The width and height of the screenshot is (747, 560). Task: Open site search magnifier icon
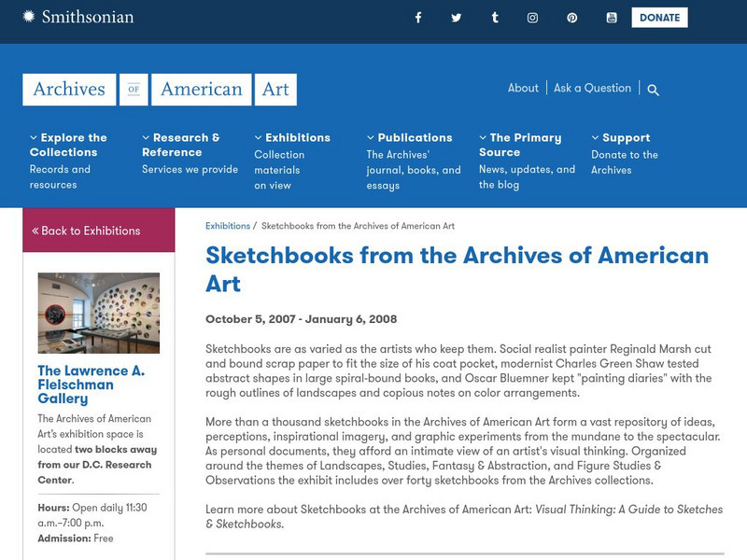tap(653, 90)
